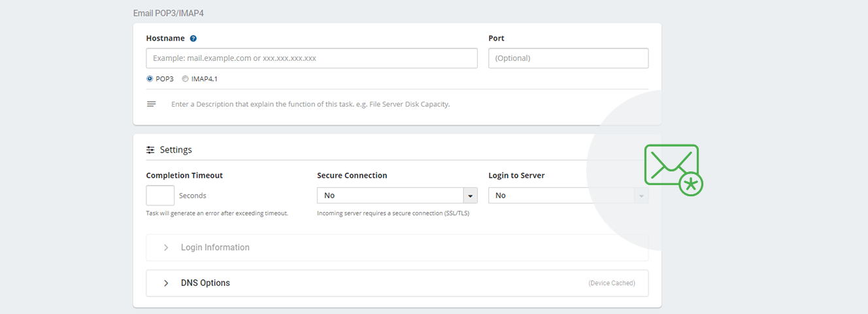Click the Secure Connection value box showing No
This screenshot has width=868, height=314.
click(x=390, y=196)
